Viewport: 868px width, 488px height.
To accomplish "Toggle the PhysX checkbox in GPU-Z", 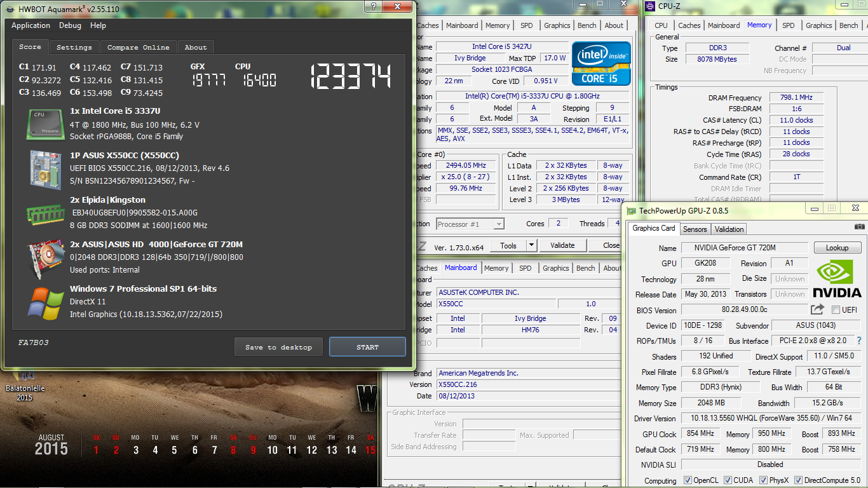I will [x=764, y=480].
